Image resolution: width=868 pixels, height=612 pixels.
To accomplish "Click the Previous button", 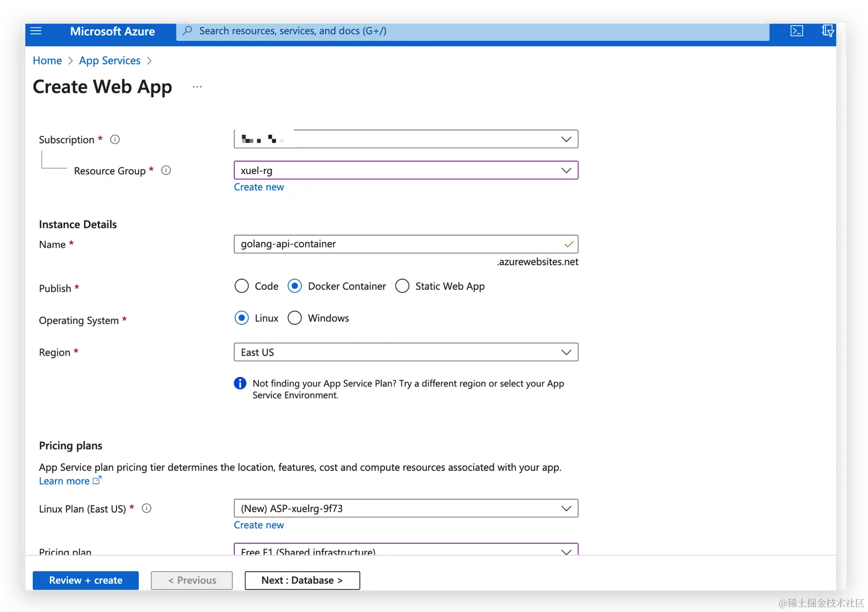I will pyautogui.click(x=192, y=580).
